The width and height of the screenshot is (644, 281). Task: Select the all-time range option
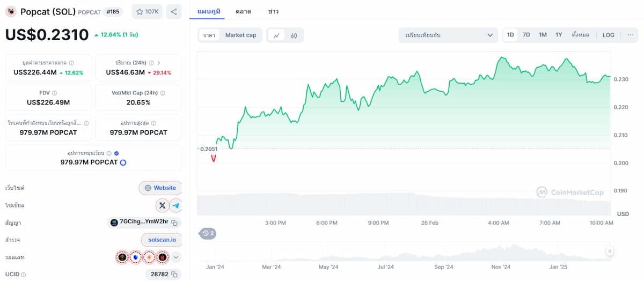point(580,35)
